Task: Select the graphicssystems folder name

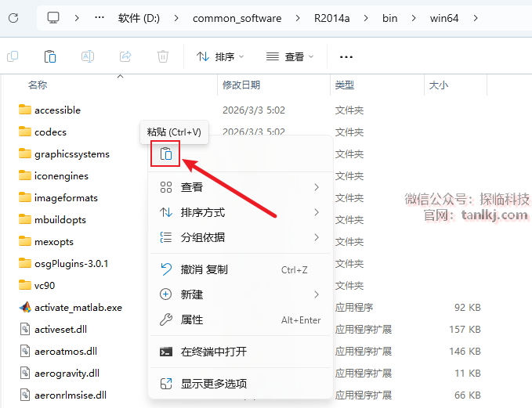Action: (72, 154)
